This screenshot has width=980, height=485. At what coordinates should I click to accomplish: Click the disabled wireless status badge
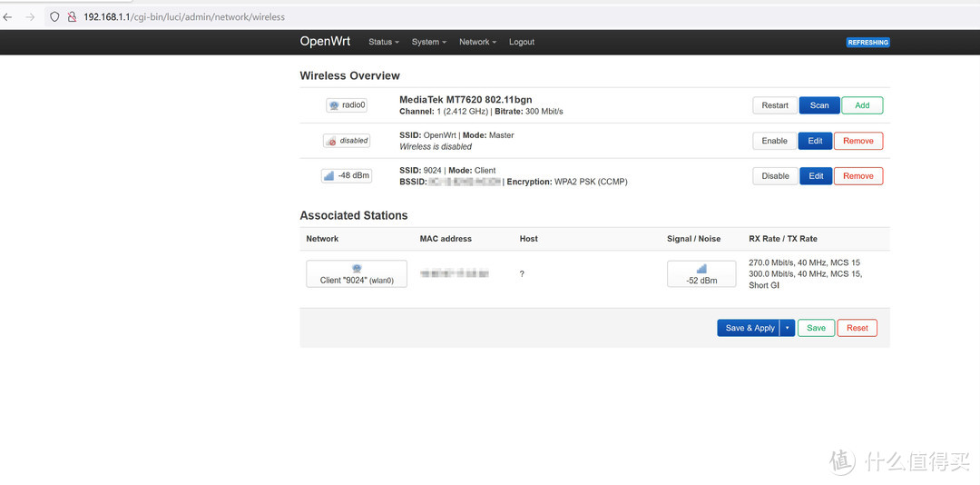(347, 141)
